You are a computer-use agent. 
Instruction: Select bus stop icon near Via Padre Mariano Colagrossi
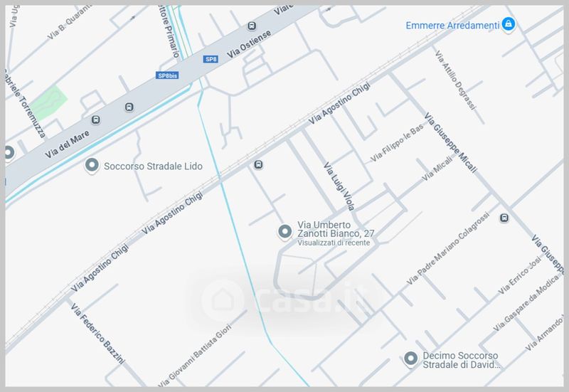tap(504, 218)
